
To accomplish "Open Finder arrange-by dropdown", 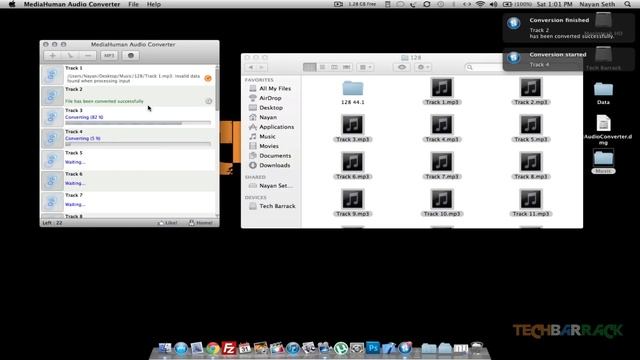I will coord(365,67).
